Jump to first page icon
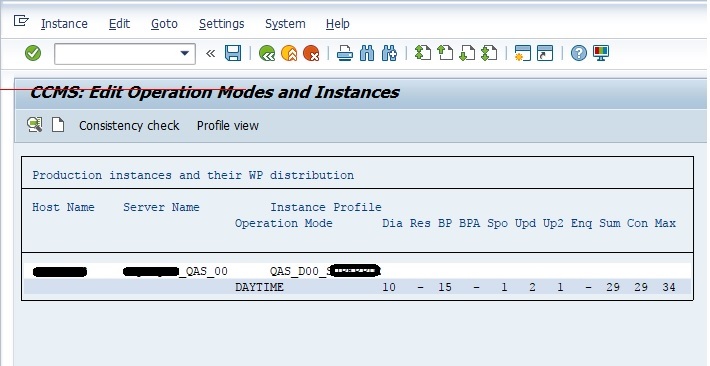 [422, 53]
